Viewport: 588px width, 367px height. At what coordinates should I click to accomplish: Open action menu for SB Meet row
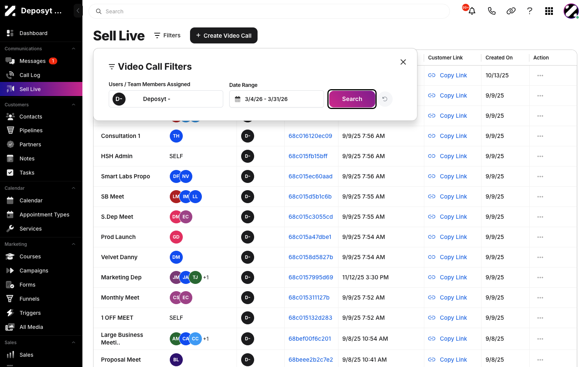click(x=540, y=197)
